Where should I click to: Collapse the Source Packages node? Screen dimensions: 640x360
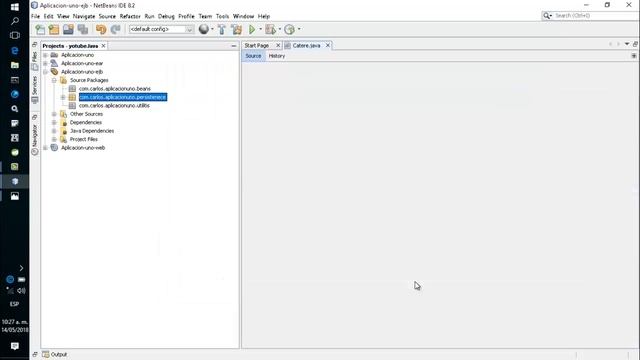point(54,80)
